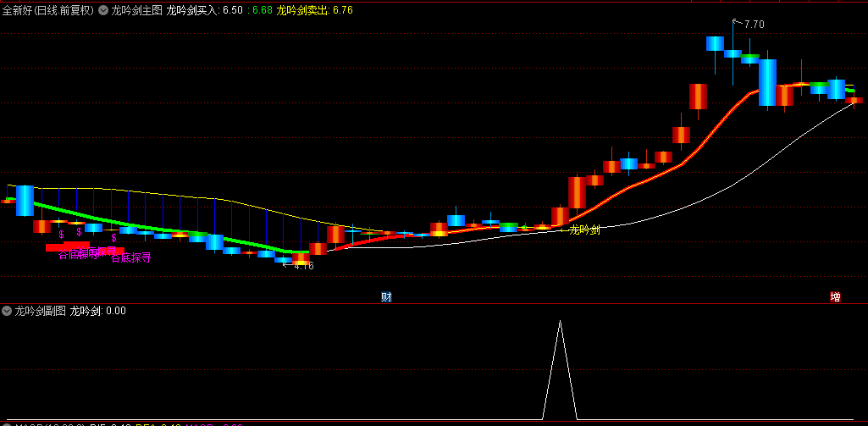Select the 龙吟剑副图 sub-chart title

pyautogui.click(x=41, y=311)
